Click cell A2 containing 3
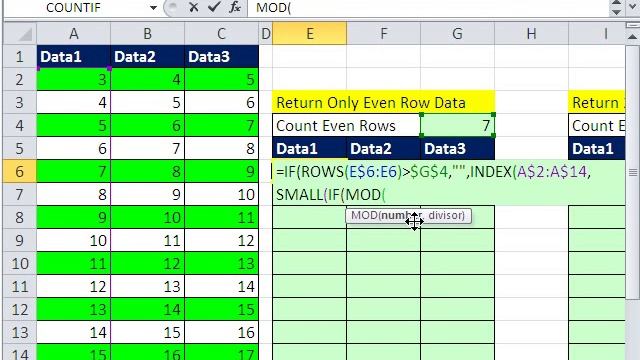 click(73, 80)
